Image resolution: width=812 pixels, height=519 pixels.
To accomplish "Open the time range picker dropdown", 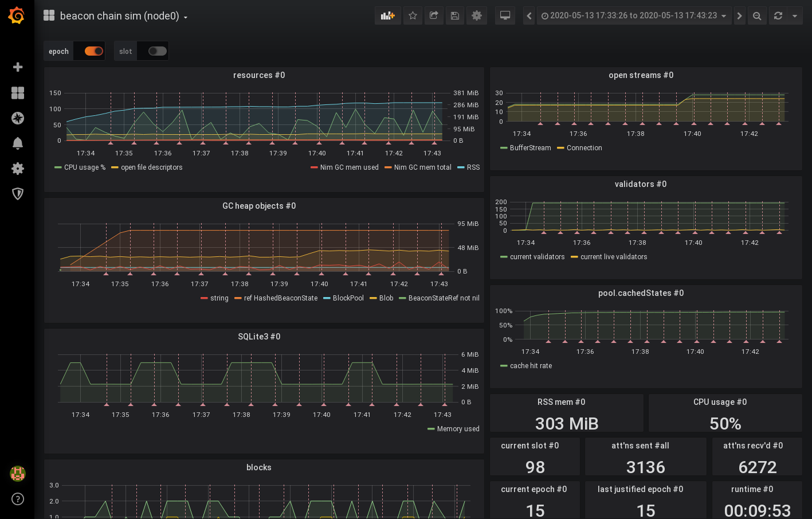I will [634, 15].
